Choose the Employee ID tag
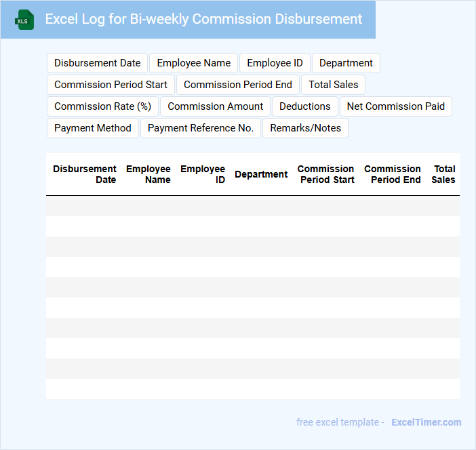This screenshot has width=476, height=450. [x=275, y=63]
